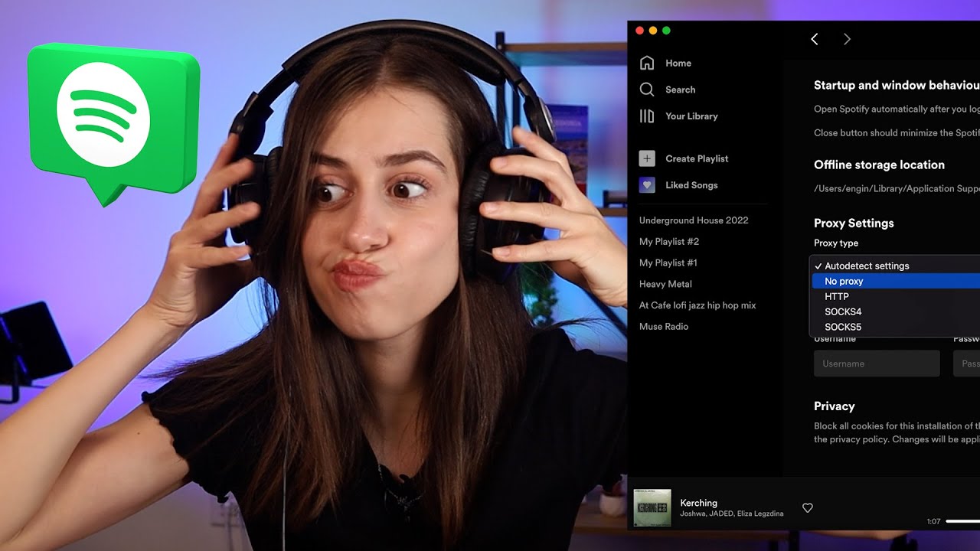This screenshot has height=551, width=980.
Task: Click the Home label text
Action: pos(678,64)
